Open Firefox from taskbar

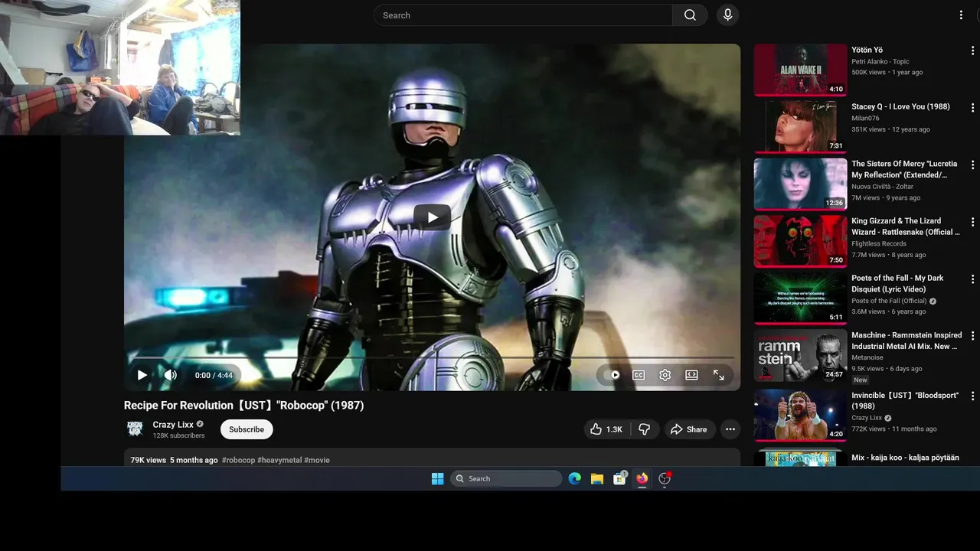pos(642,479)
